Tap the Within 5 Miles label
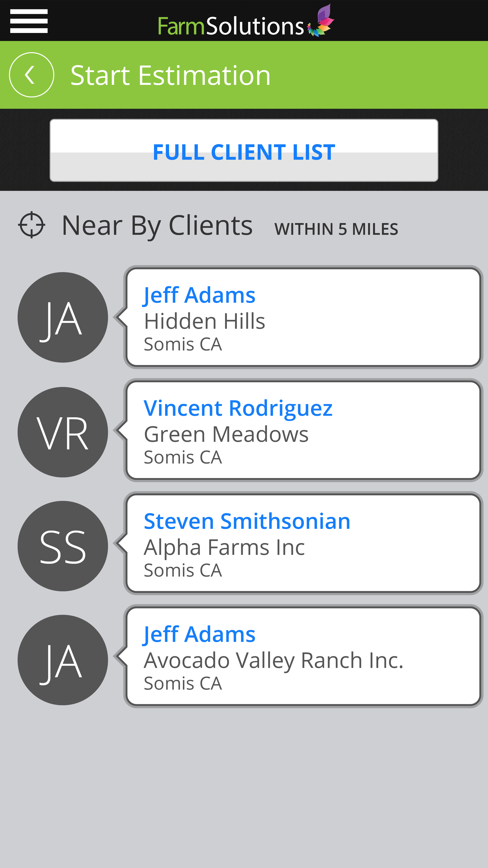 [x=336, y=229]
